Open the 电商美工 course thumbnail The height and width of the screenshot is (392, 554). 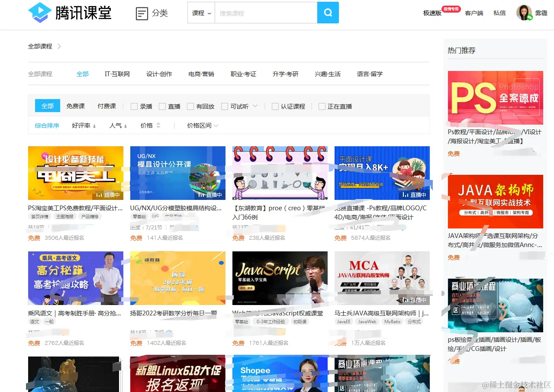[x=76, y=173]
